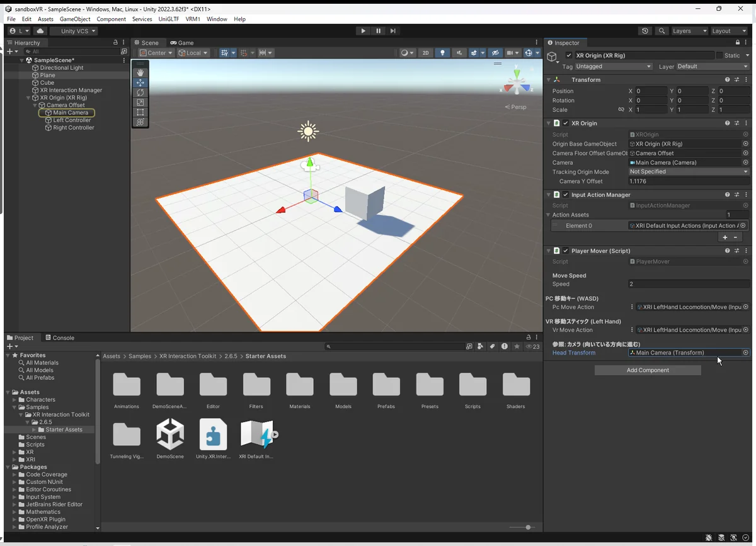Click the XRI Default Input Actions asset
756x546 pixels.
tap(256, 435)
